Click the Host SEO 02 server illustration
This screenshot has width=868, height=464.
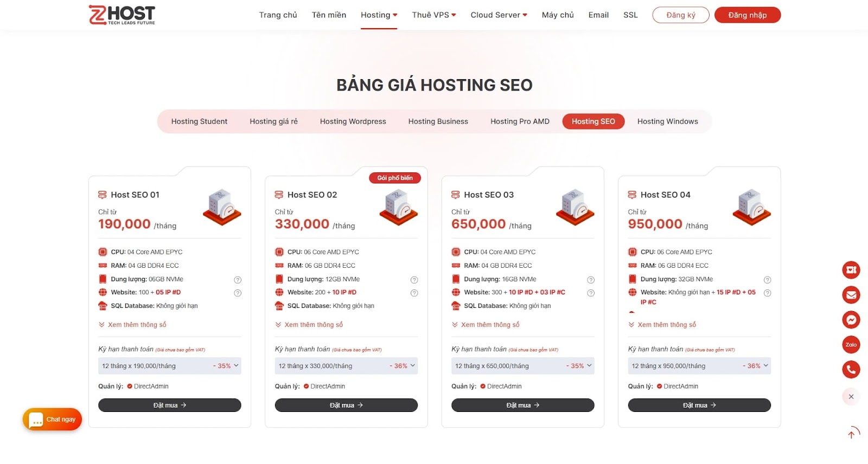point(399,207)
